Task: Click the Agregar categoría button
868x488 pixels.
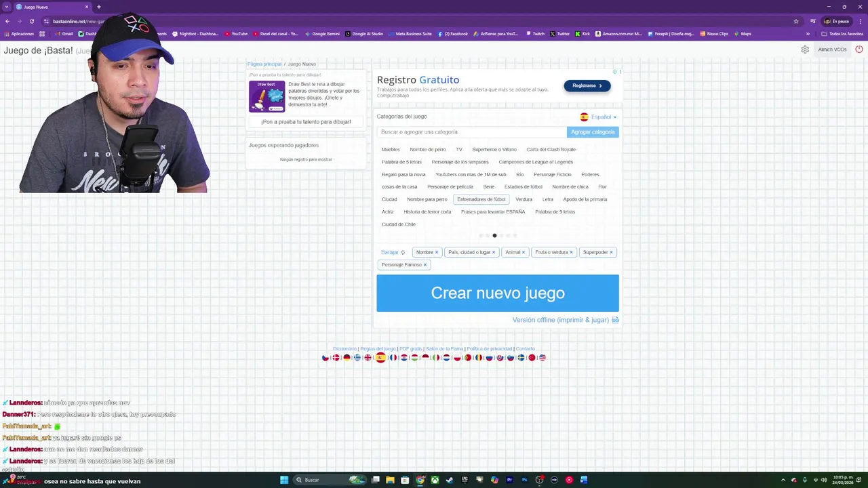Action: pos(593,132)
